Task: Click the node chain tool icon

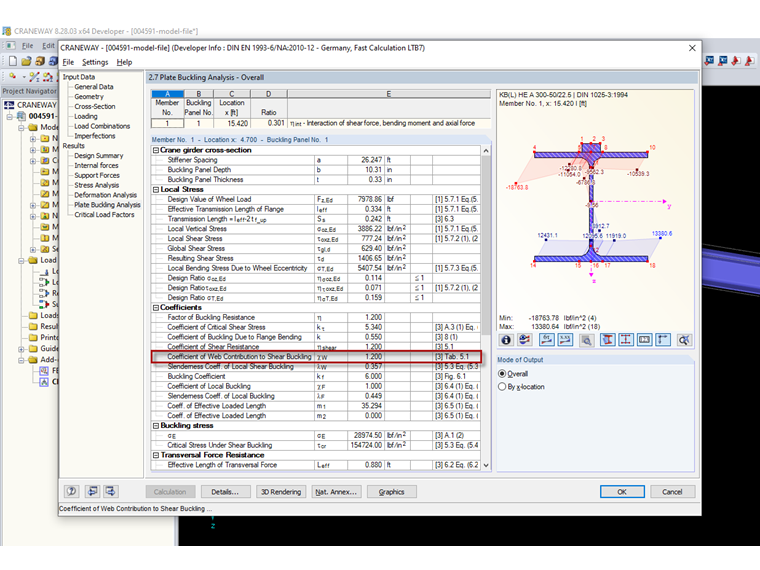Action: click(48, 77)
